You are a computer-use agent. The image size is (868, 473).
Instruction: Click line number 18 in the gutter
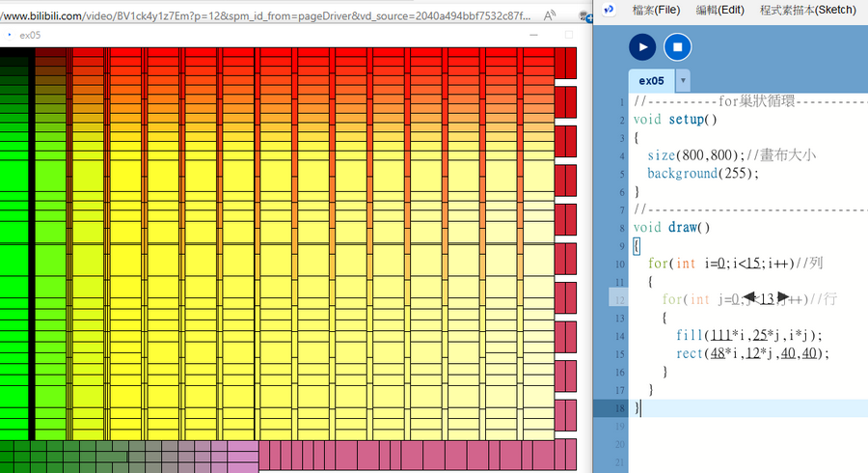pyautogui.click(x=619, y=408)
